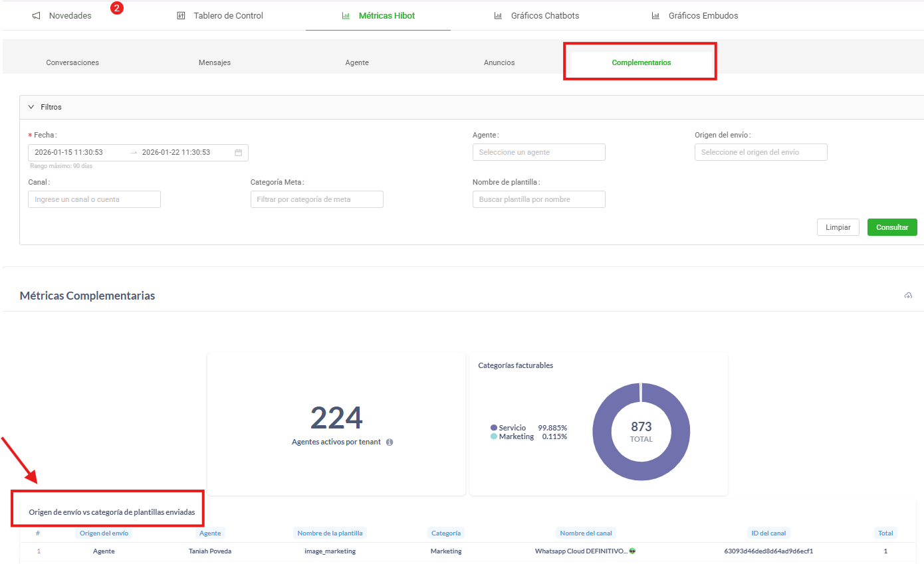Click the download cloud icon
The image size is (924, 564).
pyautogui.click(x=908, y=296)
